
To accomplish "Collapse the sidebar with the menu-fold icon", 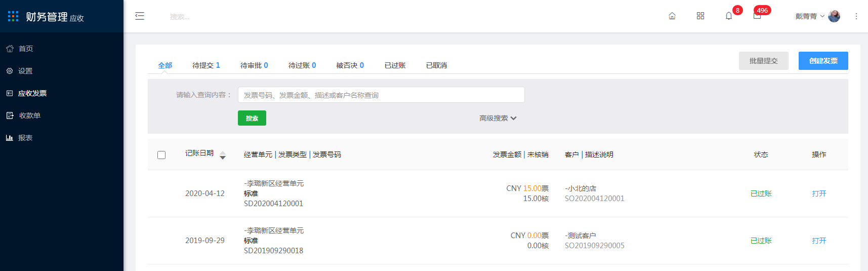I will [x=140, y=16].
